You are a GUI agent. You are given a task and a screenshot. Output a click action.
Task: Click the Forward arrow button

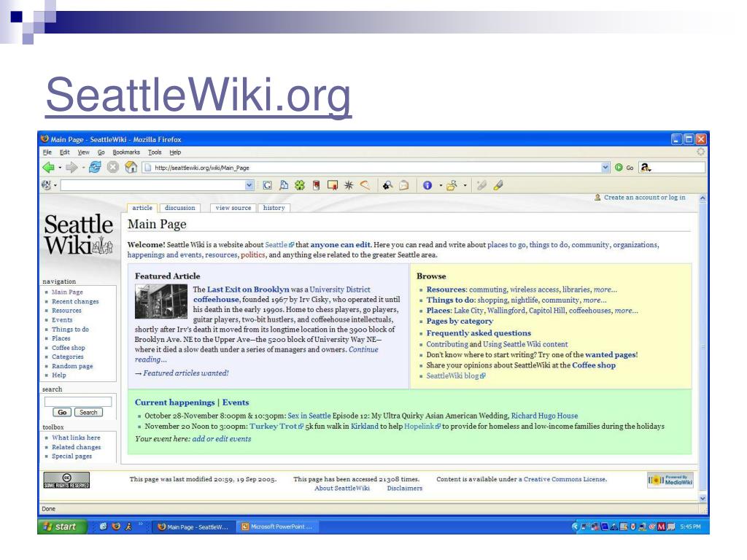(x=71, y=168)
